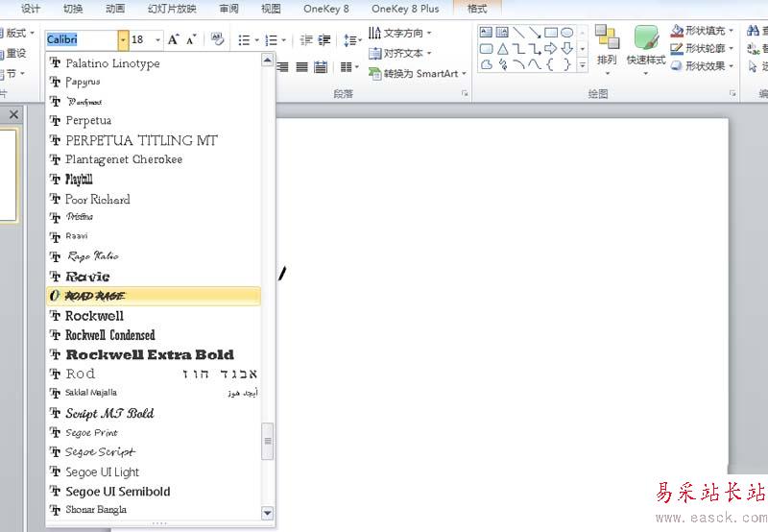
Task: Select the arc shape
Action: pos(518,64)
